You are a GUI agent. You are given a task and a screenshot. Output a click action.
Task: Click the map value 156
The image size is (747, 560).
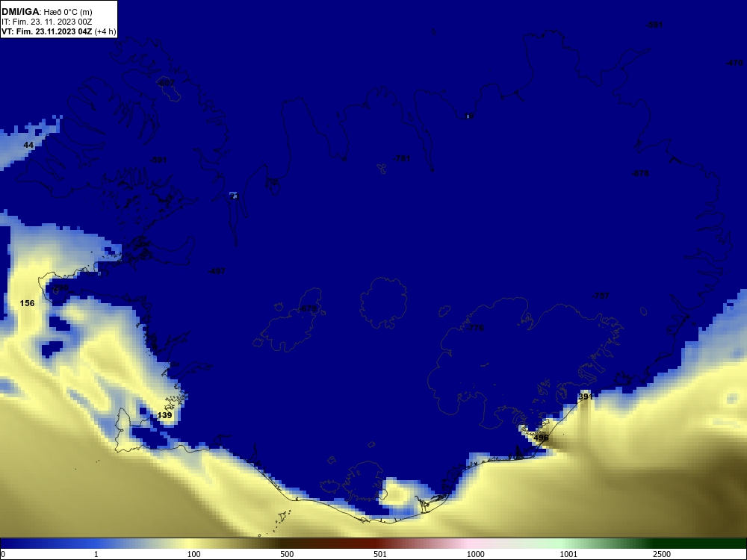(27, 303)
